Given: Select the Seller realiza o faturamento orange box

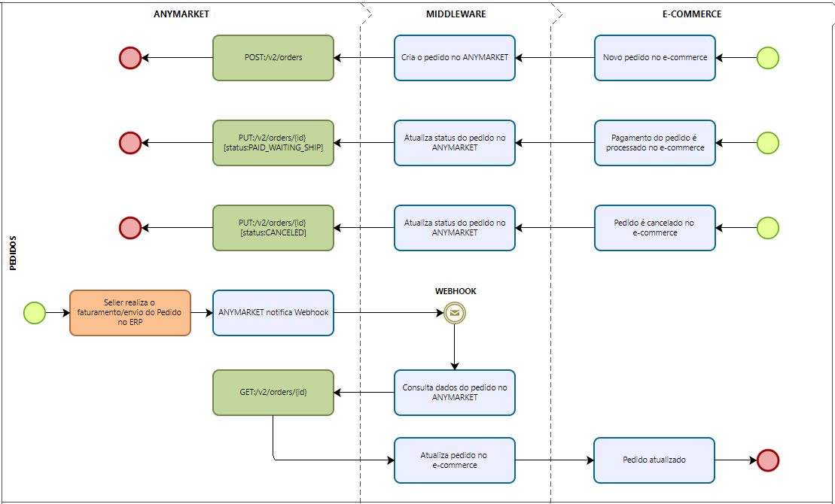Looking at the screenshot, I should coord(130,313).
